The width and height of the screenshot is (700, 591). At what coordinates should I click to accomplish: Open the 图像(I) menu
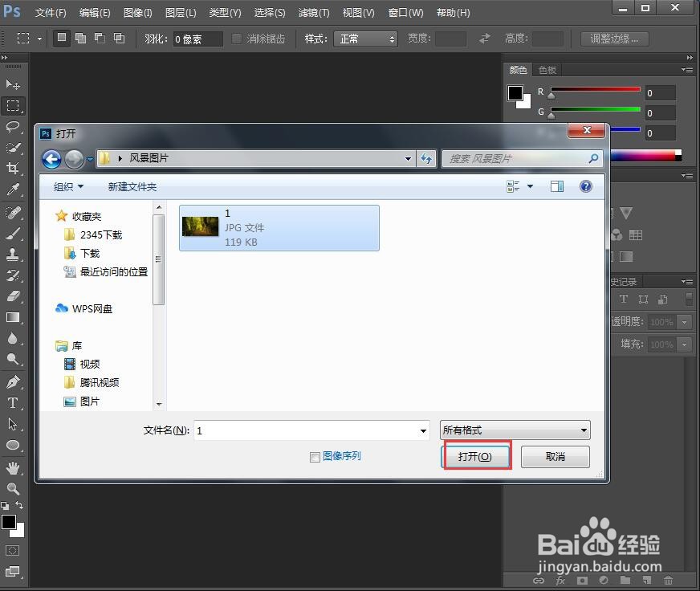pyautogui.click(x=137, y=13)
